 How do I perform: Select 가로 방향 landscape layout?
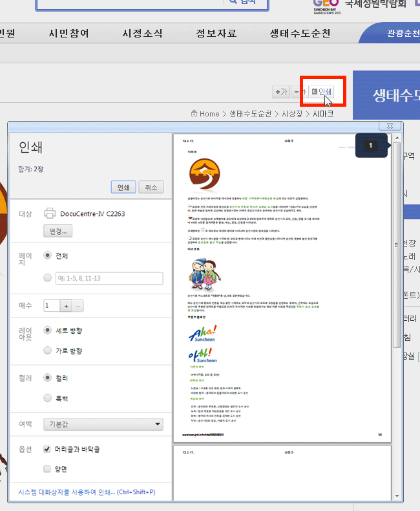tap(48, 351)
